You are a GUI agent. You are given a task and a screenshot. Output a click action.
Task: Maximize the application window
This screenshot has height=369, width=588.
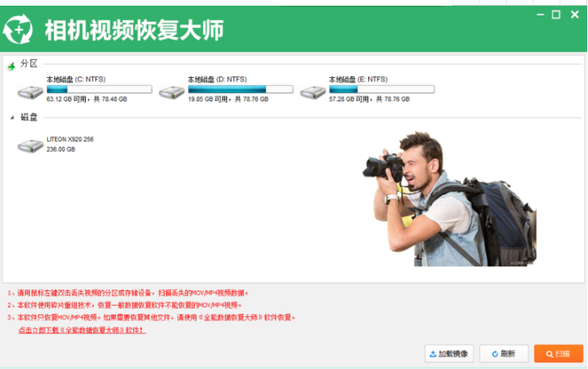click(x=556, y=15)
